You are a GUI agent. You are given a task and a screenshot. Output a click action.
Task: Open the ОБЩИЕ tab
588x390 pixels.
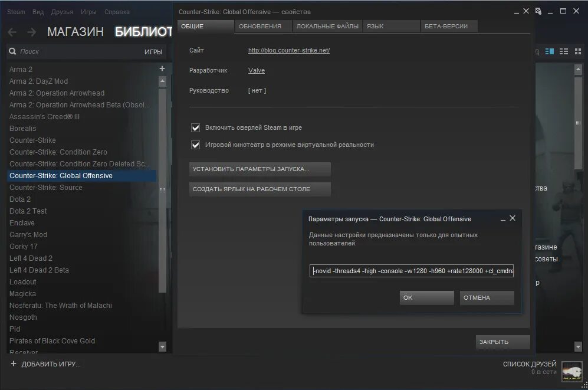click(x=205, y=26)
